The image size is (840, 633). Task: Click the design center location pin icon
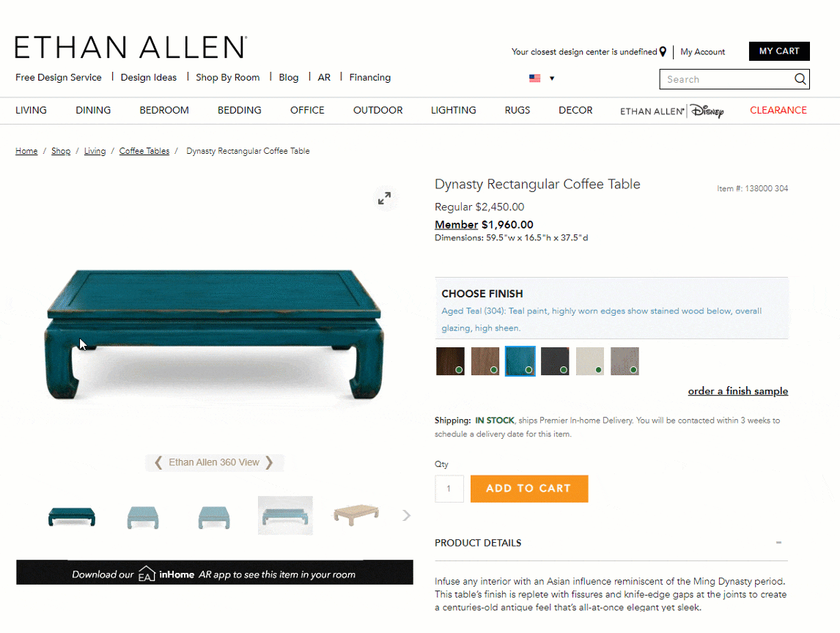[663, 52]
